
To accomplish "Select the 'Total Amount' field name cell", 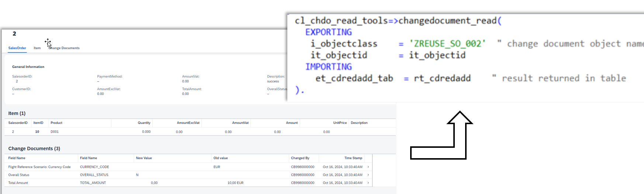I will tap(18, 183).
